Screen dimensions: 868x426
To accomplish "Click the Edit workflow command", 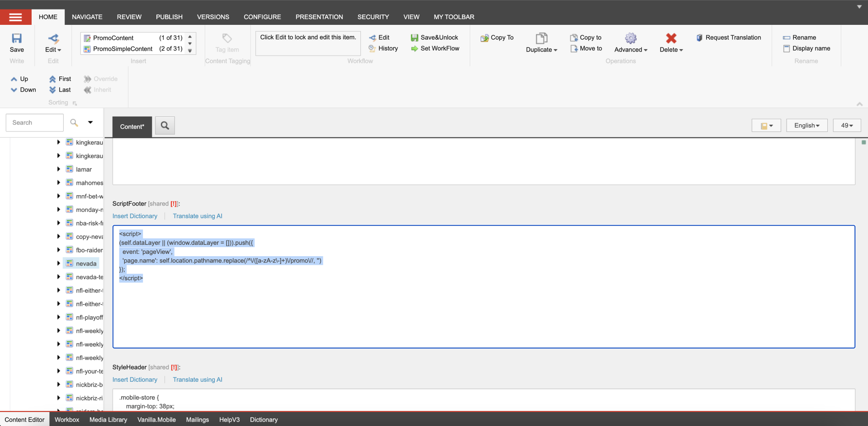I will point(379,37).
